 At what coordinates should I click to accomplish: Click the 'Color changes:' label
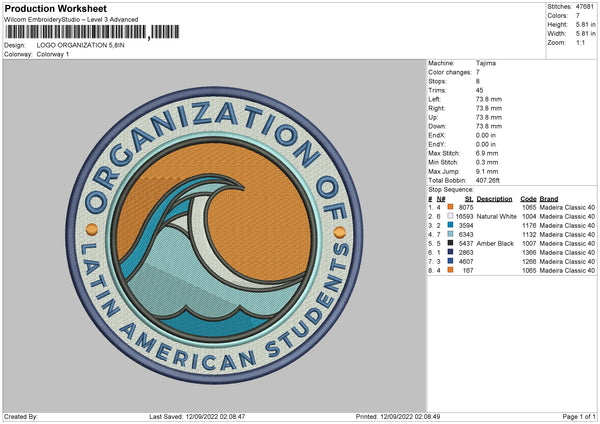(x=450, y=72)
